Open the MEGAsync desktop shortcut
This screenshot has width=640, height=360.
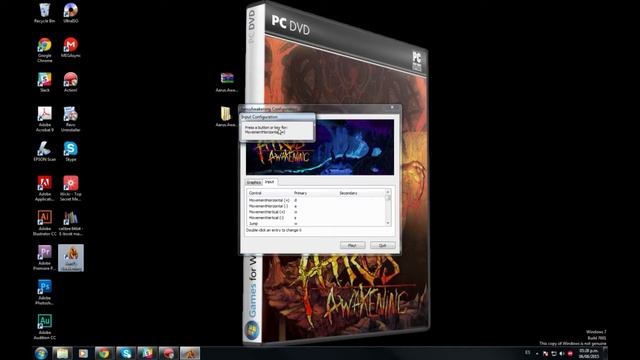(x=71, y=47)
